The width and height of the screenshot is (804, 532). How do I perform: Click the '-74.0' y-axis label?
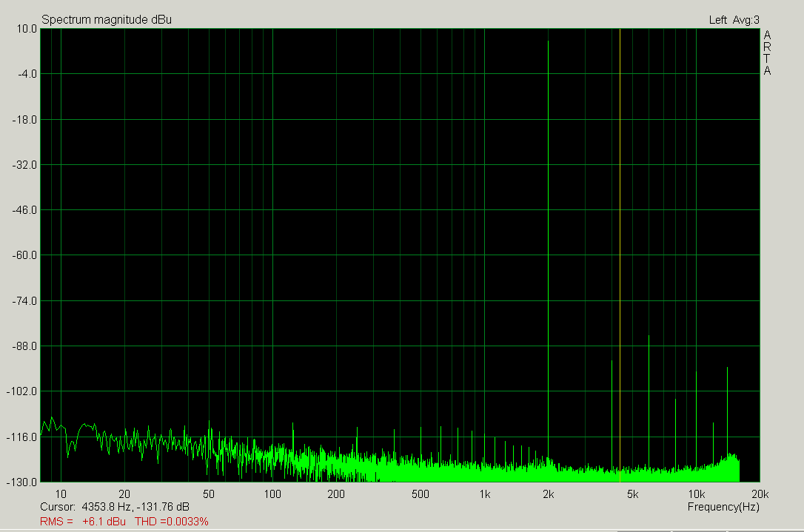point(24,301)
